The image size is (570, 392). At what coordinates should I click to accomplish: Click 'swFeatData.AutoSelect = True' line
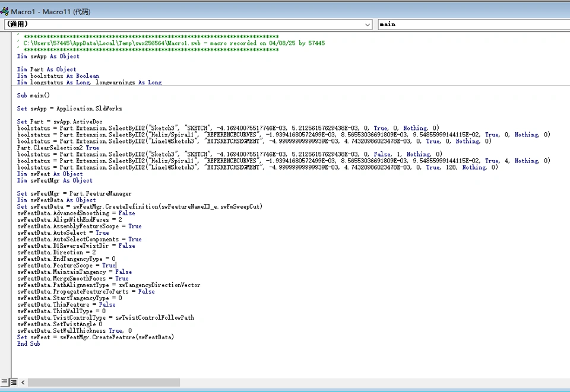click(63, 232)
